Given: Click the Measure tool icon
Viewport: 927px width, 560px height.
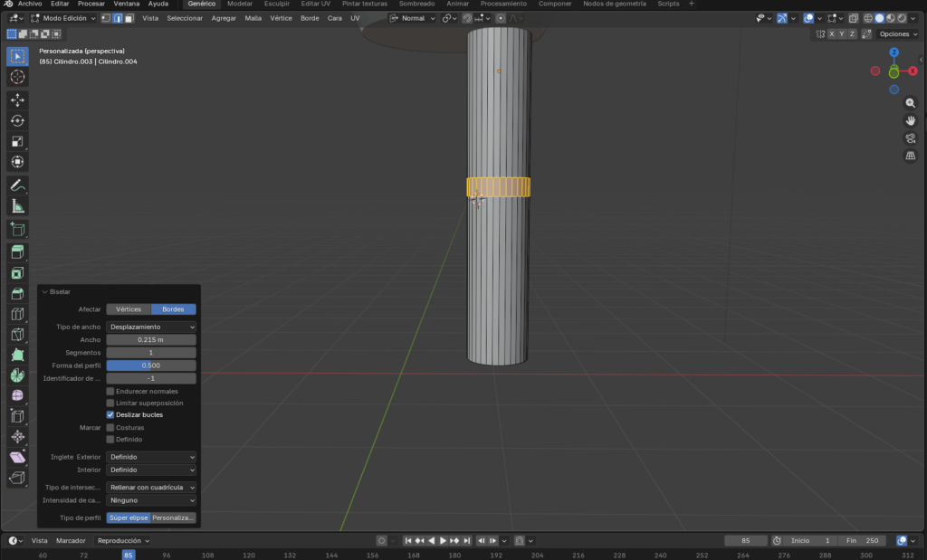Looking at the screenshot, I should click(17, 207).
